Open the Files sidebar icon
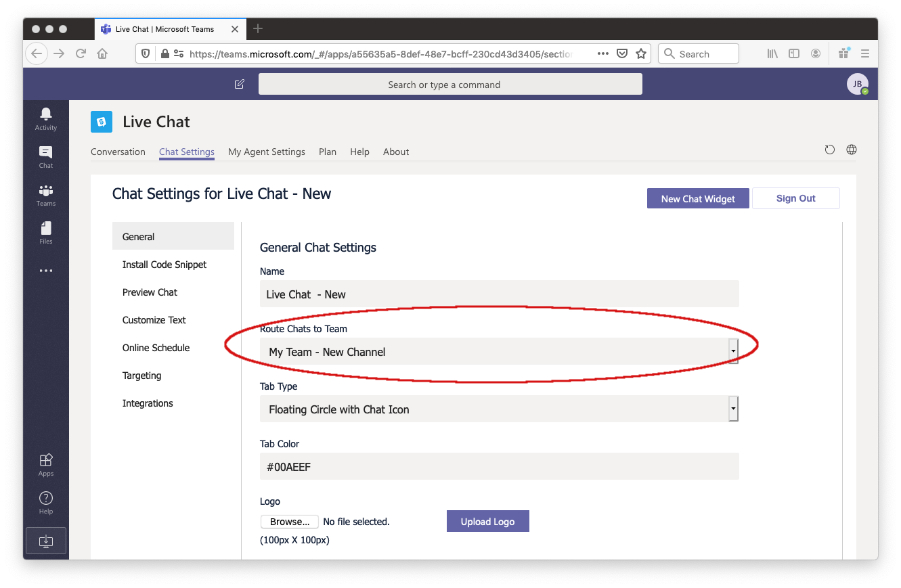The image size is (901, 588). coord(46,232)
